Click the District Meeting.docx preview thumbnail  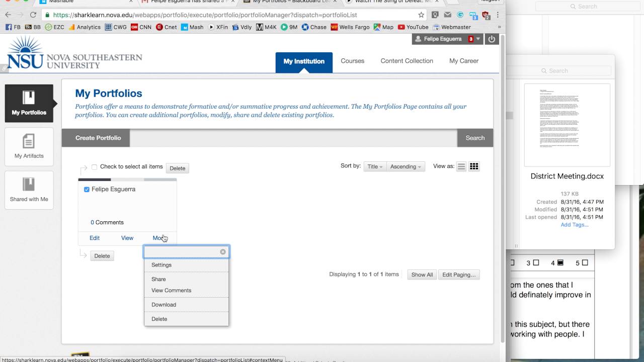click(567, 125)
